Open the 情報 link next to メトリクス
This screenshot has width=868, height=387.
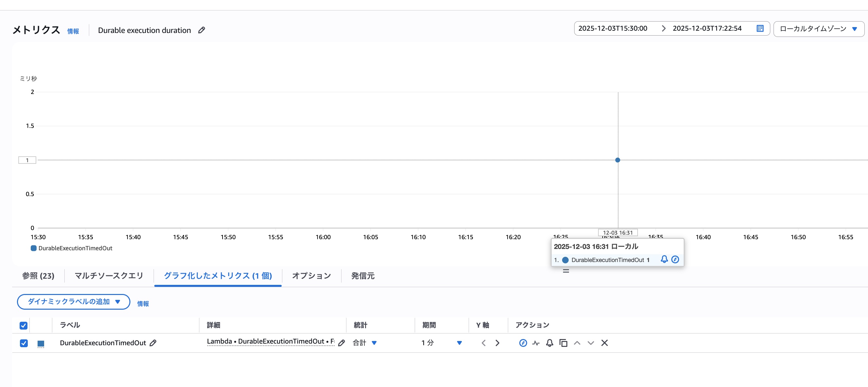tap(73, 31)
